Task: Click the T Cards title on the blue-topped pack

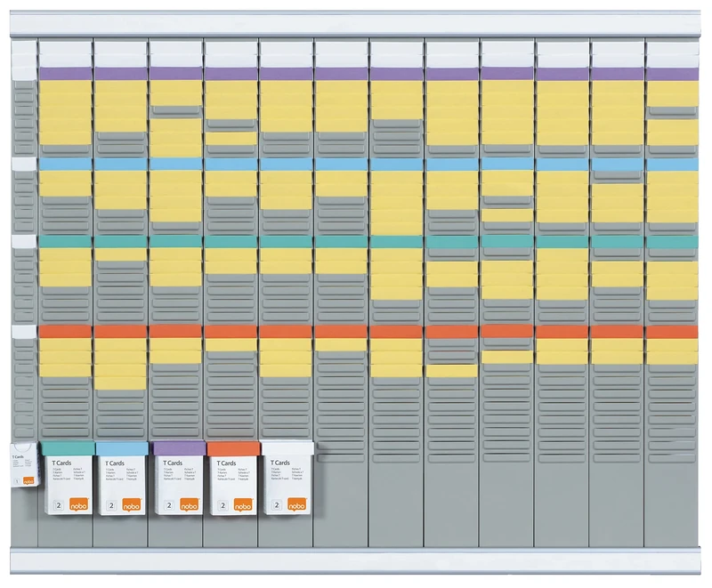Action: click(116, 463)
